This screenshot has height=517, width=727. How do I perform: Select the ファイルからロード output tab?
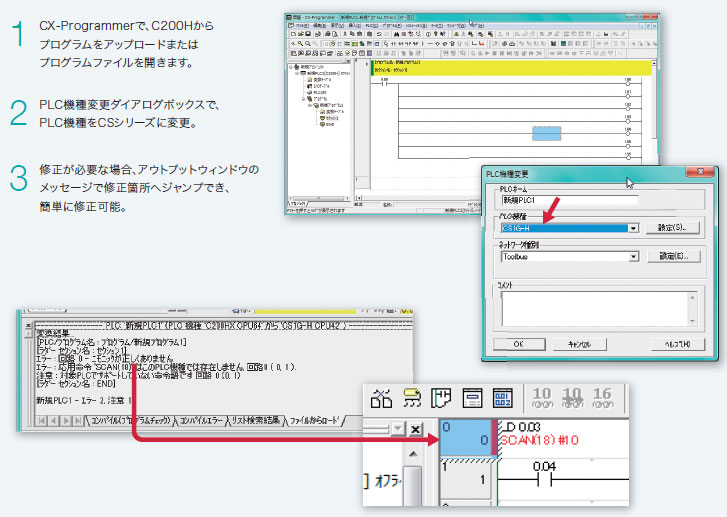(x=314, y=421)
